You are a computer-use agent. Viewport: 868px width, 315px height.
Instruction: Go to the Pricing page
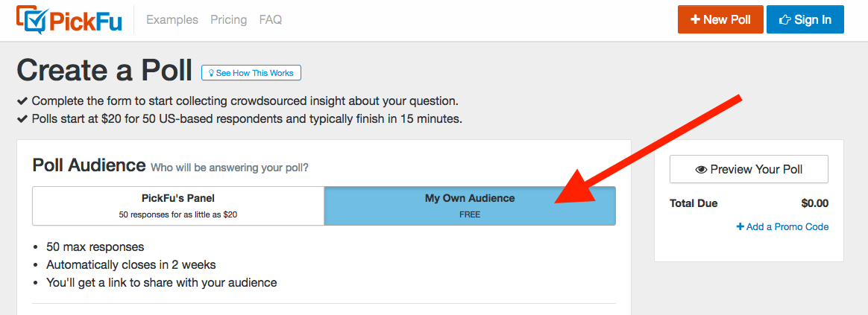pyautogui.click(x=229, y=20)
